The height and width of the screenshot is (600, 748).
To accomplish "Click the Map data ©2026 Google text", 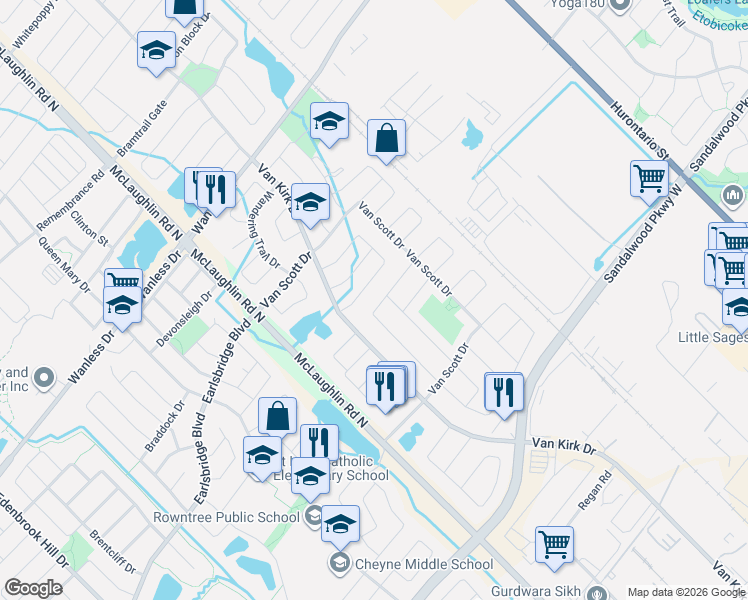I will [686, 592].
